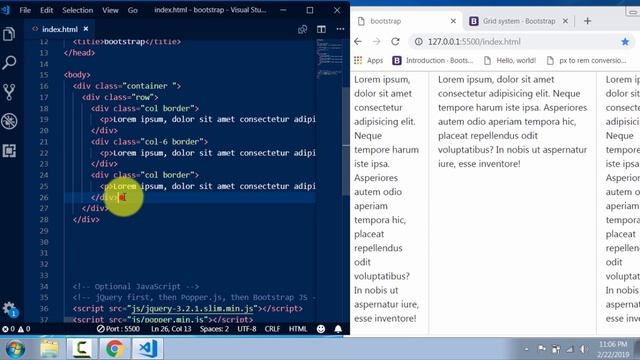Go back in Chrome
The width and height of the screenshot is (640, 360).
click(358, 42)
